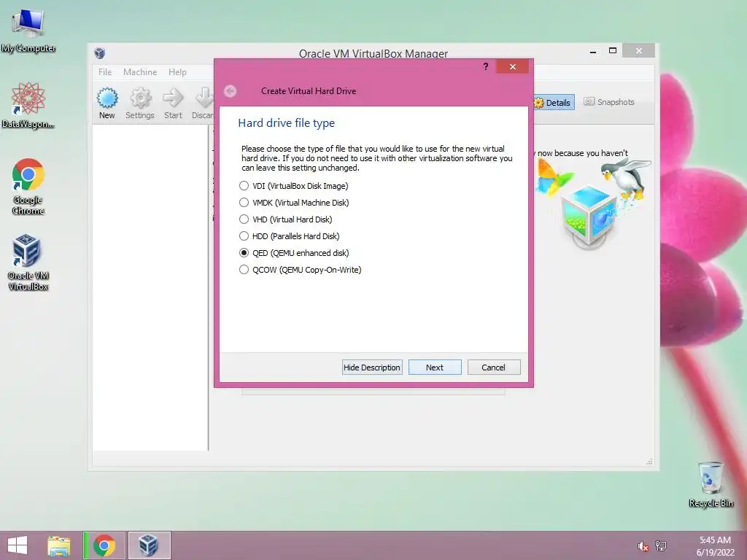Close the VirtualBox Manager window
Screen dimensions: 747x560
click(x=639, y=50)
